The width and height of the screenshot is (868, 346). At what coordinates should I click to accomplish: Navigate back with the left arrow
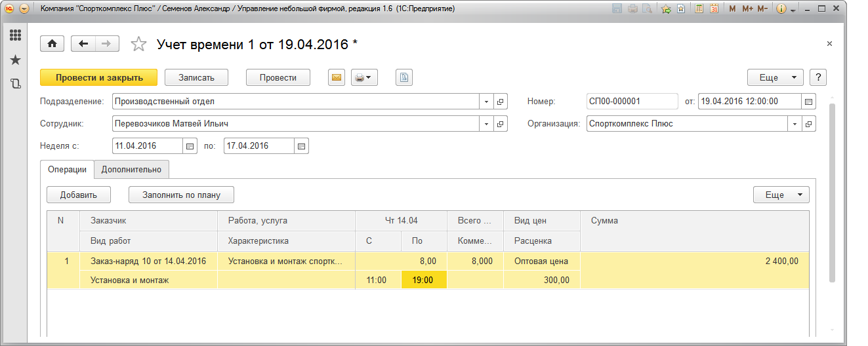point(83,44)
